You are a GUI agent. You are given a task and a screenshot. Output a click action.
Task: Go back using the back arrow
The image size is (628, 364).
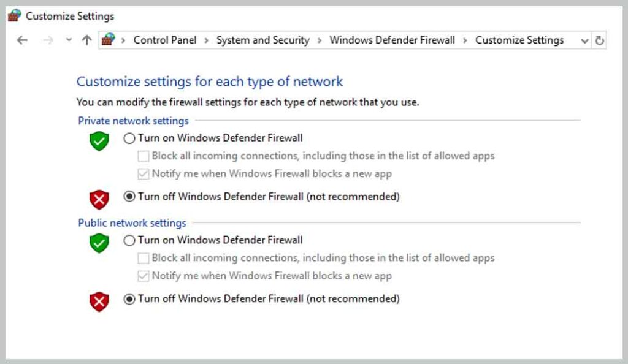click(22, 40)
